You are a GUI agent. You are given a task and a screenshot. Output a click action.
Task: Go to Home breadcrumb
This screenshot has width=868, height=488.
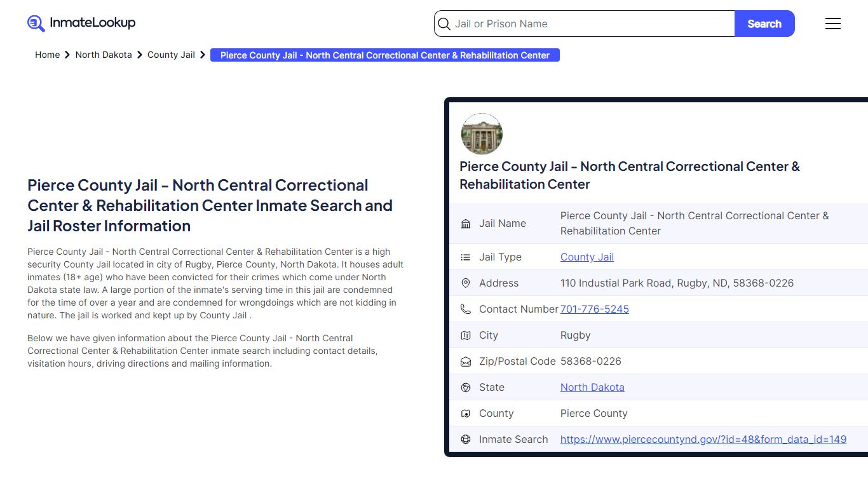click(48, 55)
